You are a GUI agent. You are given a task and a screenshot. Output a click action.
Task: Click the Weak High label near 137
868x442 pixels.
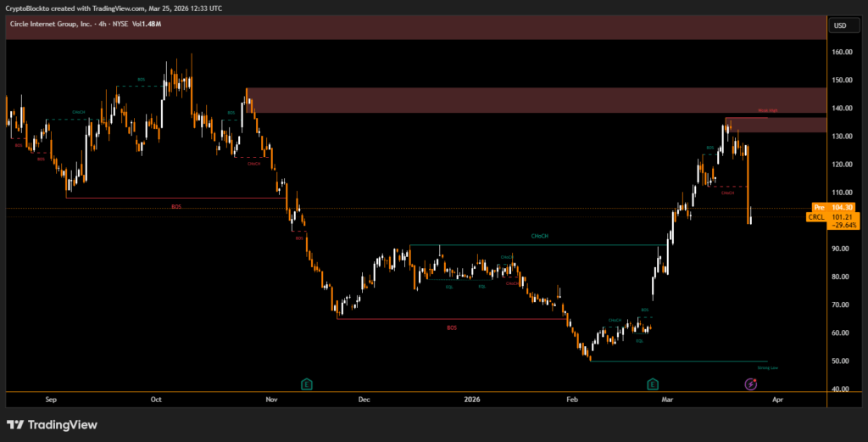[x=767, y=110]
